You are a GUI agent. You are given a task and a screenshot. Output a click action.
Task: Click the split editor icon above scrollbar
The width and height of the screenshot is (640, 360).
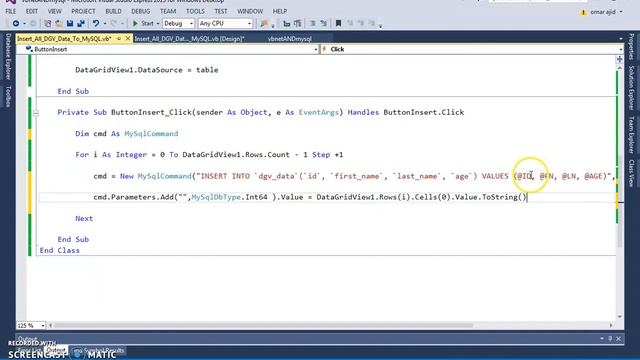620,59
